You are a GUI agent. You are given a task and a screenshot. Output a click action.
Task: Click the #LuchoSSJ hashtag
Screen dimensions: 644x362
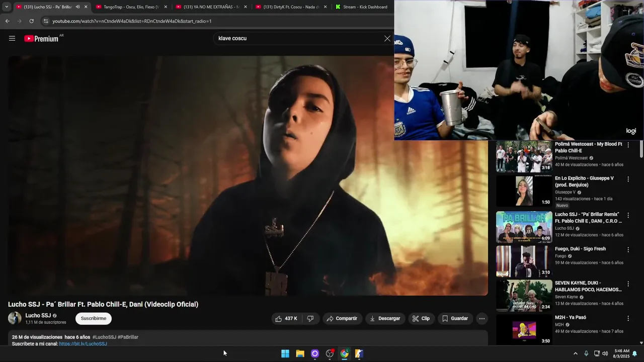coord(104,337)
